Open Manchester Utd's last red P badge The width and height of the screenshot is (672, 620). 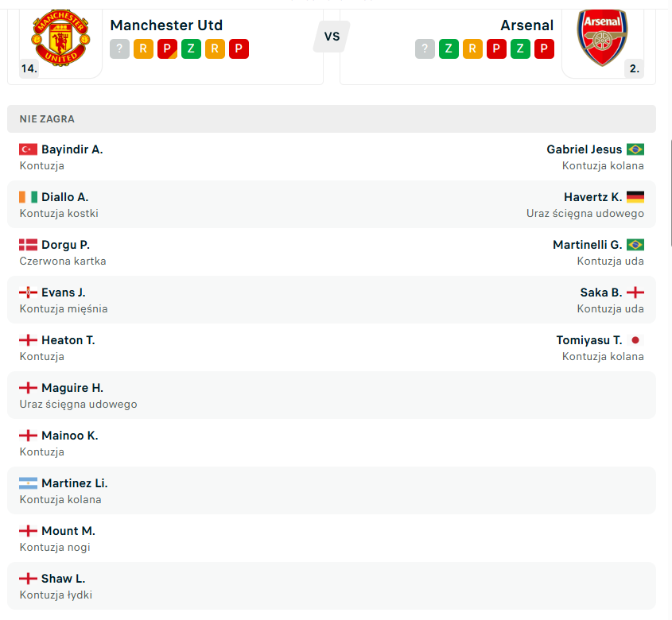tap(239, 48)
